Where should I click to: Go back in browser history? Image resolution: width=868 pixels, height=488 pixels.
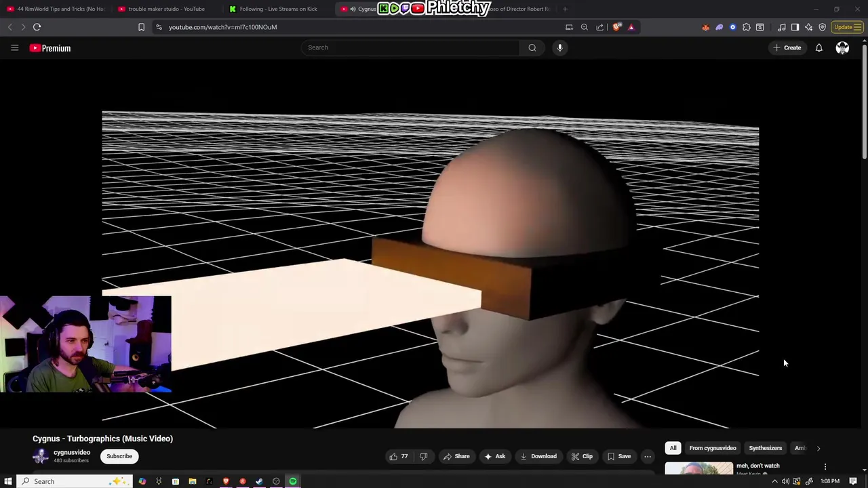(x=9, y=27)
